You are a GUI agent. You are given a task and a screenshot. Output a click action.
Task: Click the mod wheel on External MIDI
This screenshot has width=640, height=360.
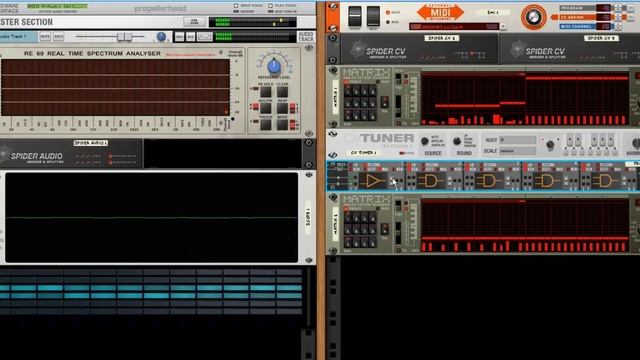coord(373,16)
